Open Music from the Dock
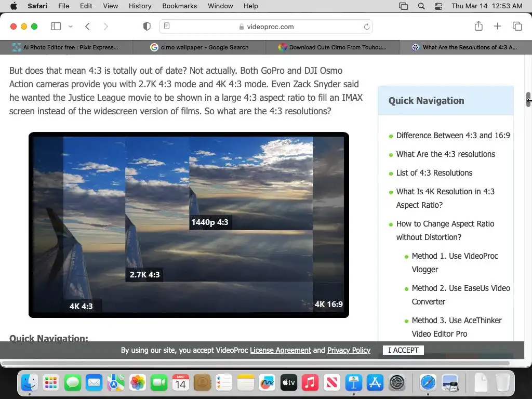This screenshot has height=399, width=532. (x=310, y=383)
